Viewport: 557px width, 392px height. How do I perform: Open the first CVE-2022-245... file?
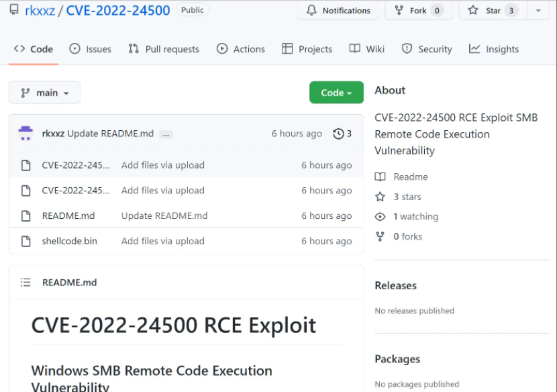[x=76, y=165]
